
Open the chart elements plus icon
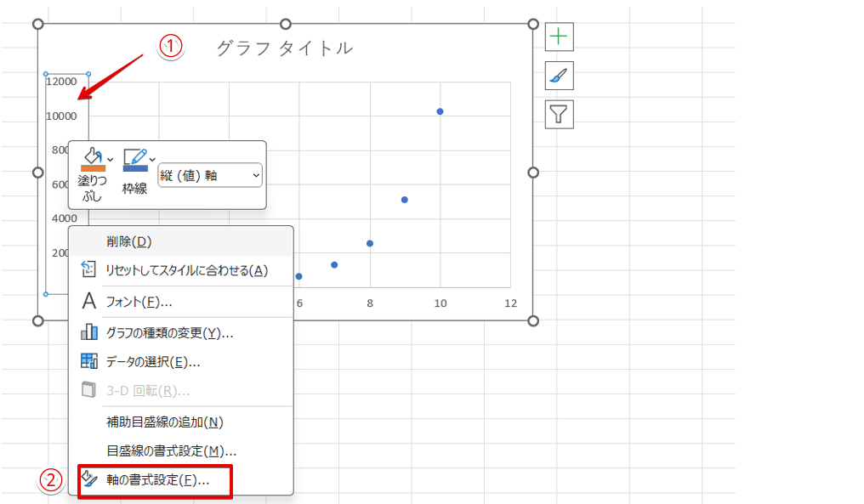558,37
